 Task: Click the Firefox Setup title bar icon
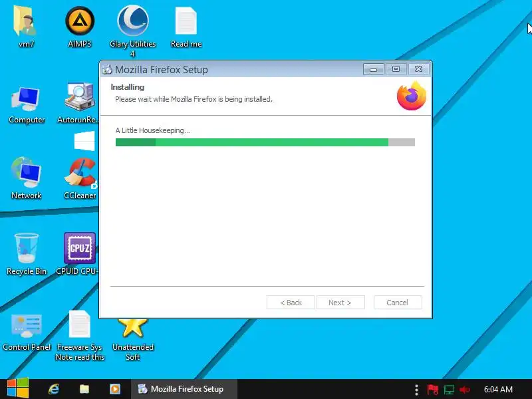click(x=107, y=69)
